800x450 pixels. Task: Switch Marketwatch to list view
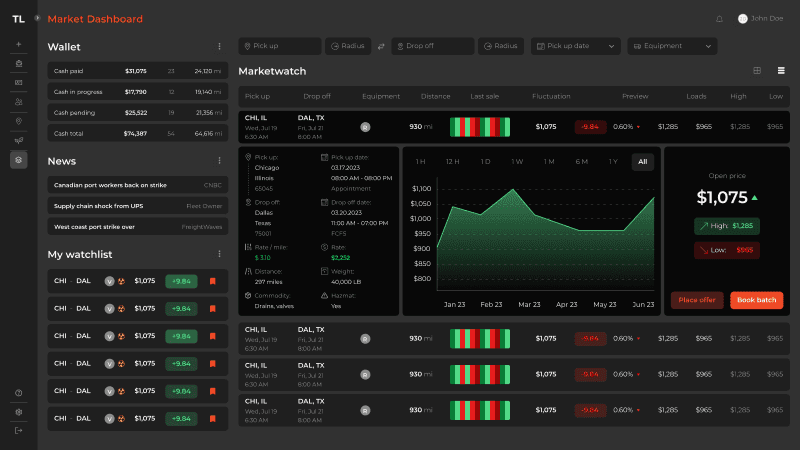(x=781, y=71)
